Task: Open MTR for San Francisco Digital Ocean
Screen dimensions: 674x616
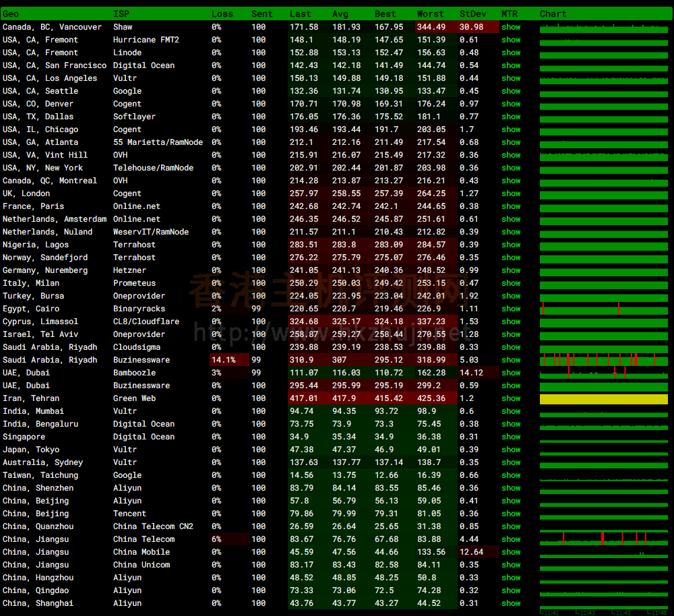Action: [x=511, y=65]
